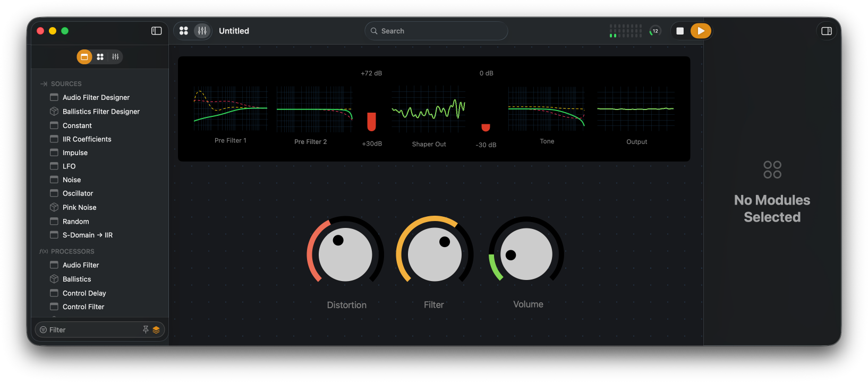Click the Shaper Out waveform display

point(429,109)
